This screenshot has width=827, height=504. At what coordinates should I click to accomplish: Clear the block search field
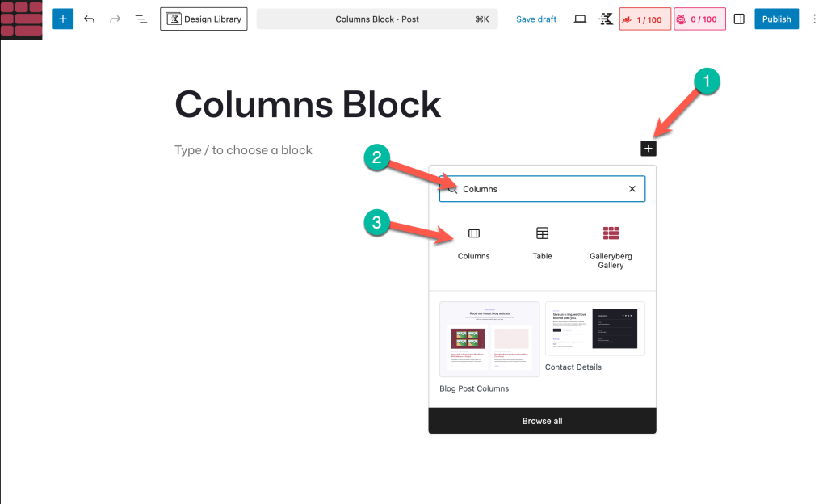(x=632, y=189)
